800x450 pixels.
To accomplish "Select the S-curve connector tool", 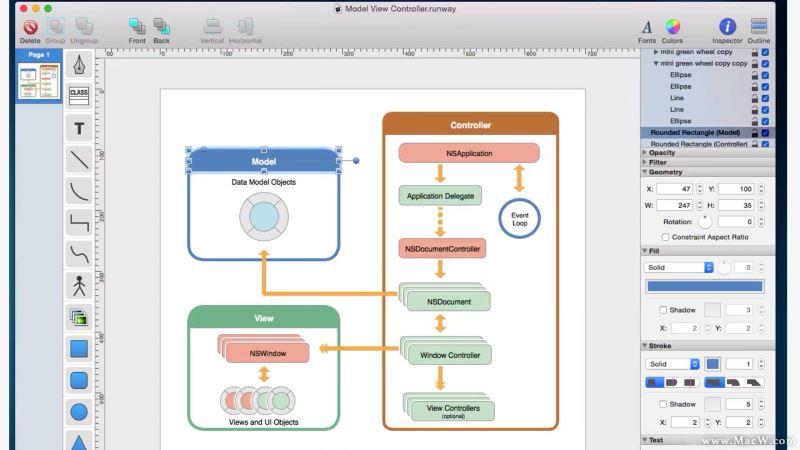I will coord(79,254).
